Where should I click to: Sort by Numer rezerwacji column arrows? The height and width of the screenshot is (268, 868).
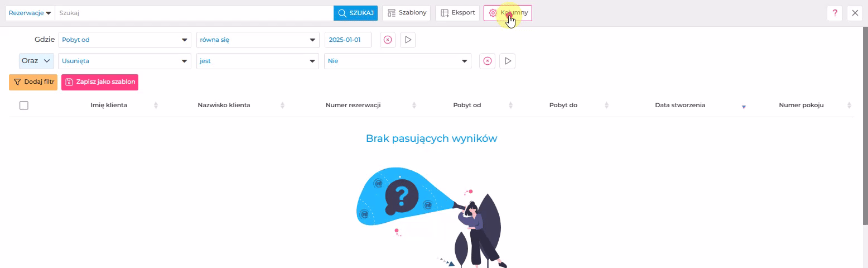414,106
